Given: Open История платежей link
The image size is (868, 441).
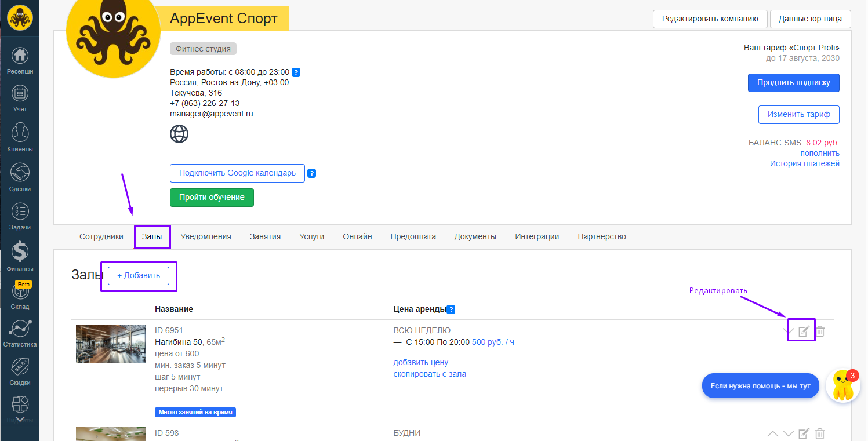Looking at the screenshot, I should [805, 163].
